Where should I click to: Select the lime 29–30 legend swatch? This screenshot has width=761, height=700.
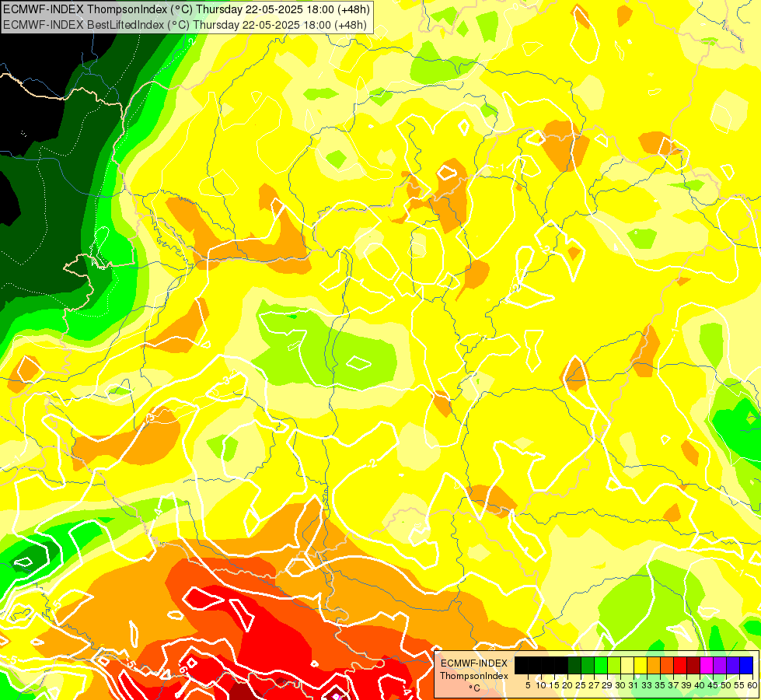pos(614,666)
